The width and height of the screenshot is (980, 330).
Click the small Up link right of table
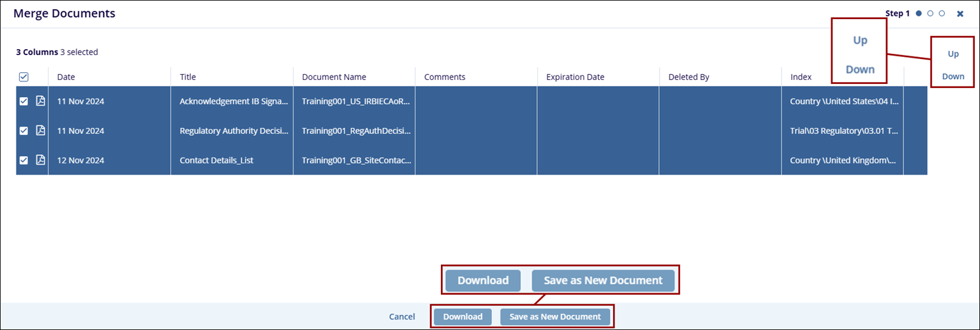point(953,54)
